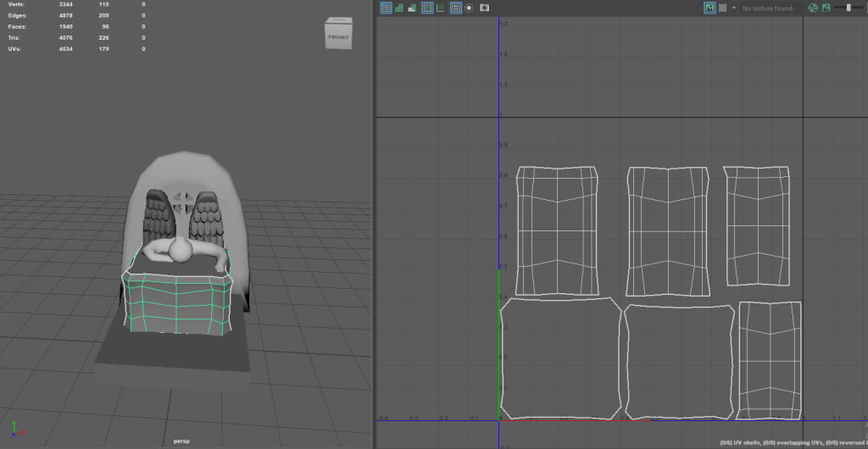Click the shell borders icon
Image resolution: width=868 pixels, height=449 pixels.
pos(441,8)
